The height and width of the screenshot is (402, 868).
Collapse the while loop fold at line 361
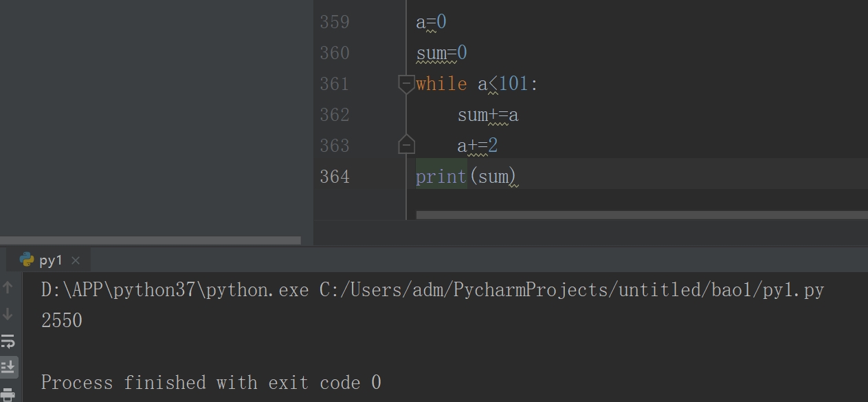click(x=406, y=84)
